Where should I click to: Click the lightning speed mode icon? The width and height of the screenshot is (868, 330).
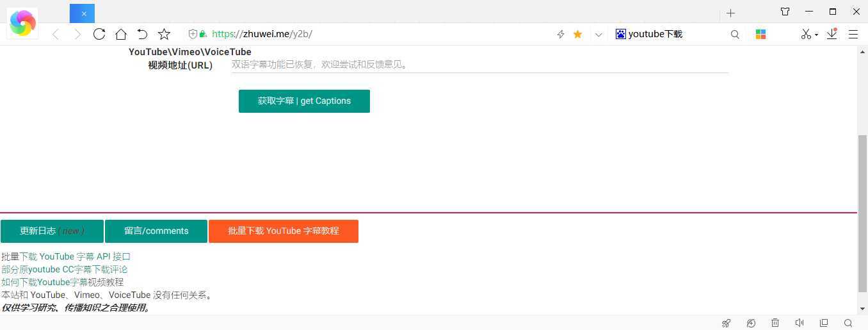coord(561,35)
